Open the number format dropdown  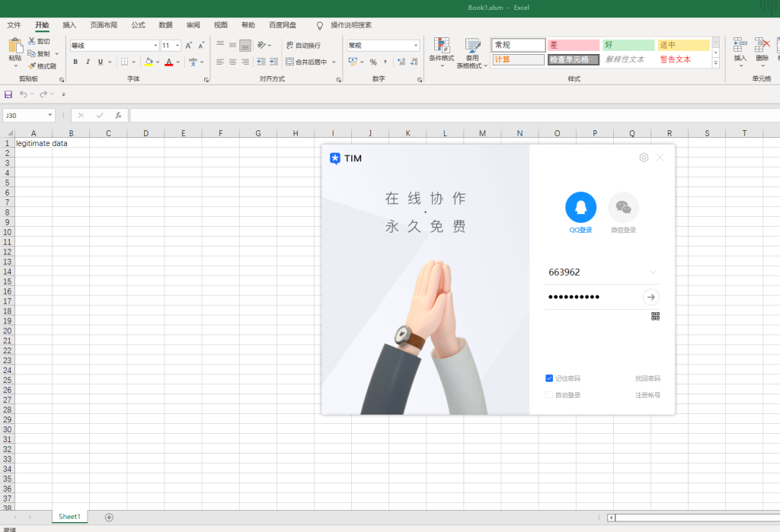pyautogui.click(x=416, y=45)
